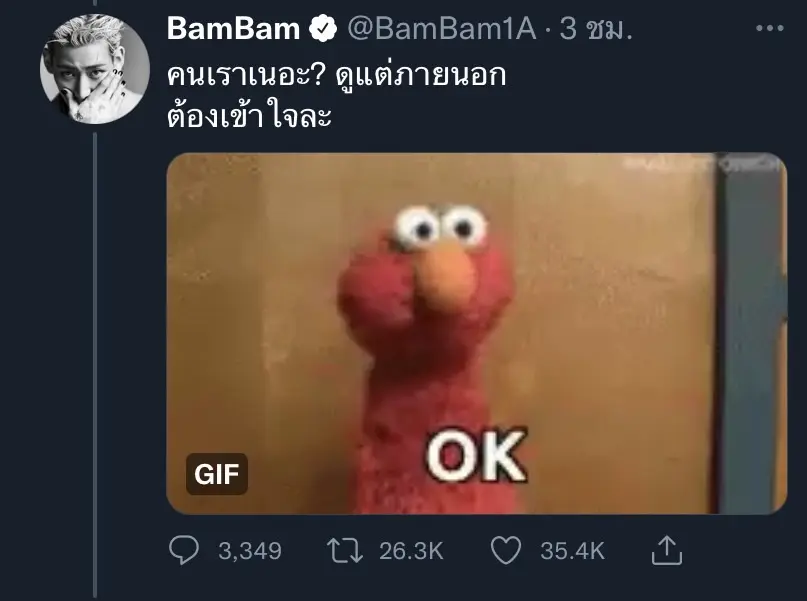Click the tweet text line ต้องเข้าใจละ
The image size is (807, 601).
pos(249,116)
